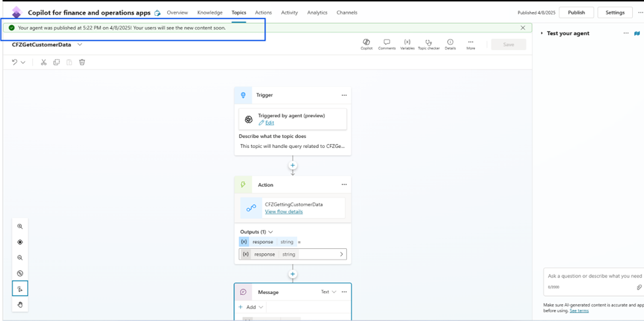The width and height of the screenshot is (644, 321).
Task: Open the top-right ellipsis overflow menu
Action: coord(641,13)
